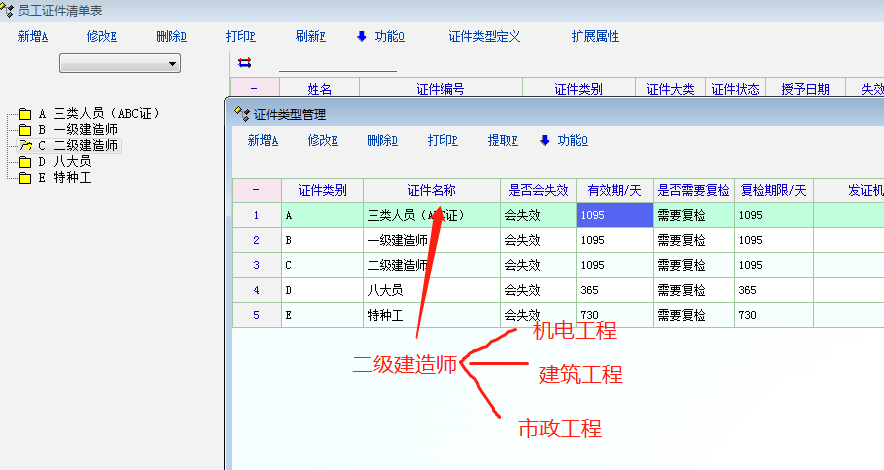Click 新增 in 证件类型管理 dialog

coord(263,141)
